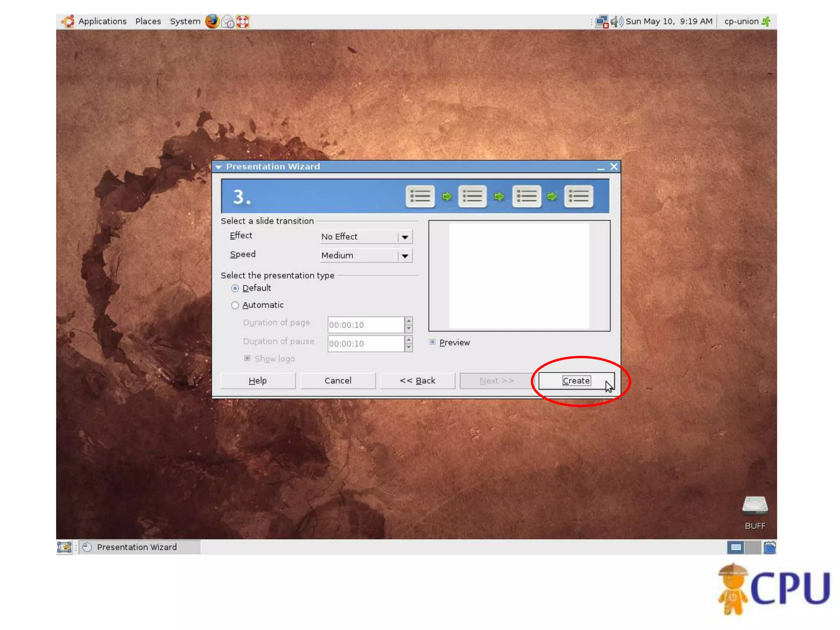The height and width of the screenshot is (630, 840).
Task: Click the volume speaker icon
Action: coord(616,21)
